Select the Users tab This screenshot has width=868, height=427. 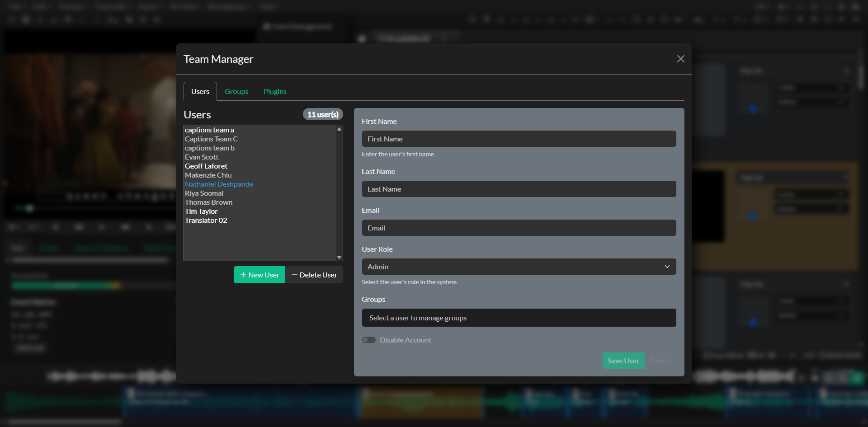(200, 91)
